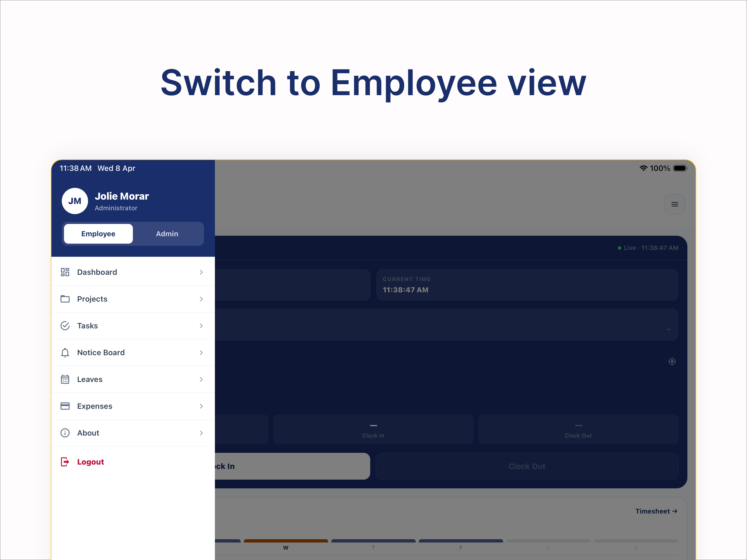Click the Wed 8 Apr date

click(x=116, y=168)
